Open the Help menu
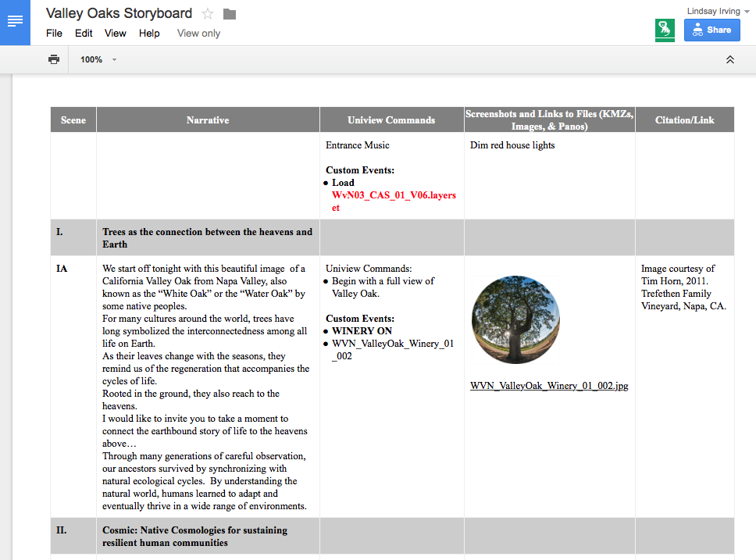This screenshot has height=560, width=756. [x=149, y=34]
